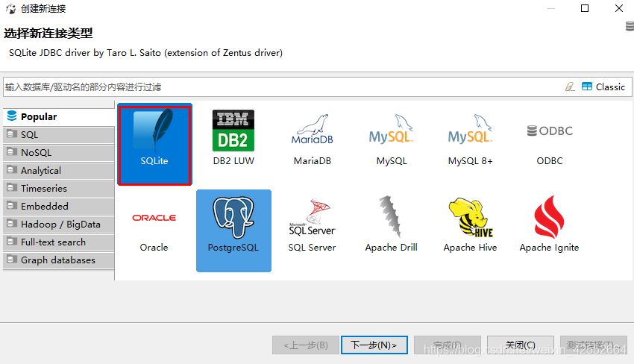
Task: Pick the MariaDB connection type
Action: (x=312, y=138)
